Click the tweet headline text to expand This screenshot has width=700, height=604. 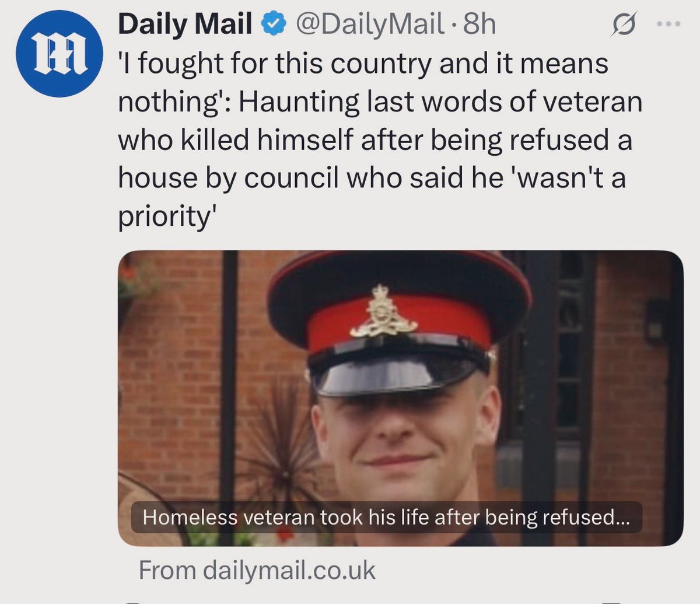[x=380, y=140]
